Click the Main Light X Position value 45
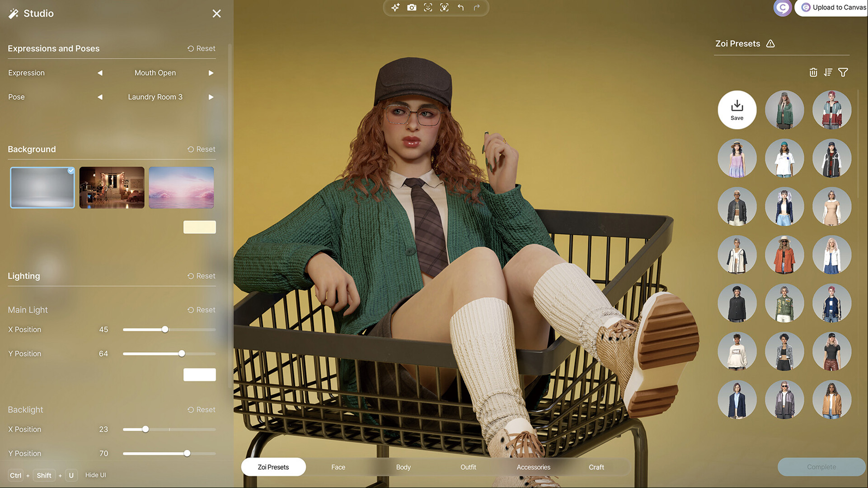Viewport: 868px width, 488px height. (103, 330)
